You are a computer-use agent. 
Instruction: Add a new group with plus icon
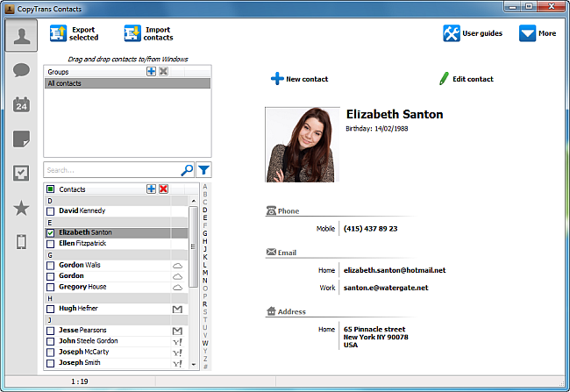[x=151, y=71]
